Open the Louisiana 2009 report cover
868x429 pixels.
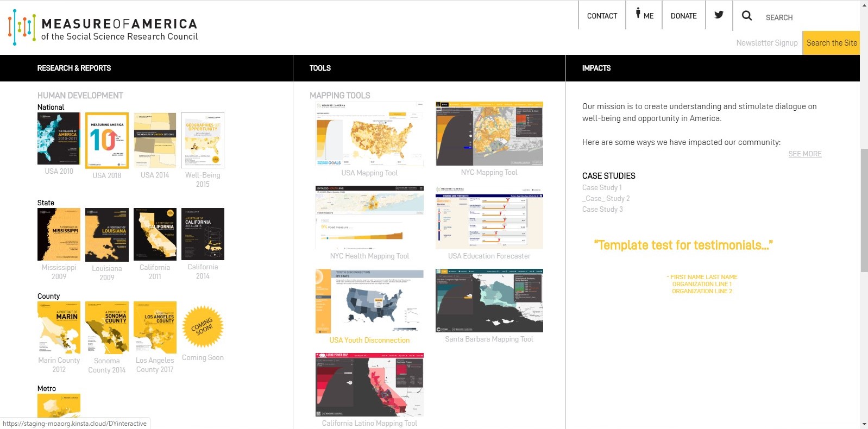click(107, 235)
